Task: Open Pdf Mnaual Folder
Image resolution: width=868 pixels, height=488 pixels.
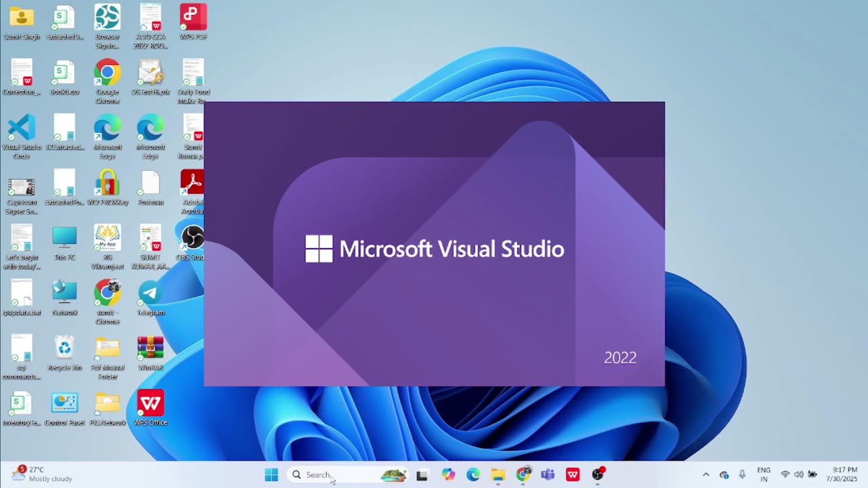Action: coord(107,357)
